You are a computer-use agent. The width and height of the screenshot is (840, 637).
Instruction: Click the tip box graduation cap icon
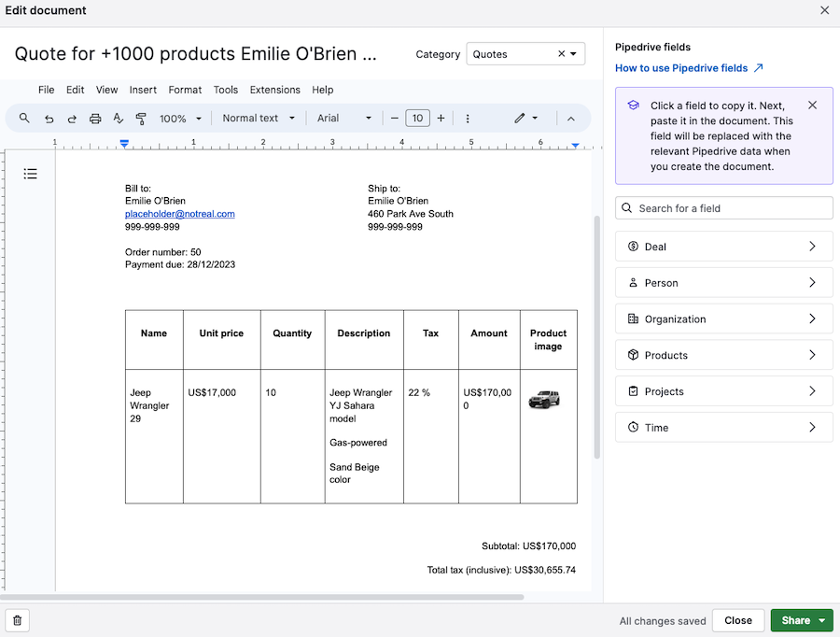(633, 106)
